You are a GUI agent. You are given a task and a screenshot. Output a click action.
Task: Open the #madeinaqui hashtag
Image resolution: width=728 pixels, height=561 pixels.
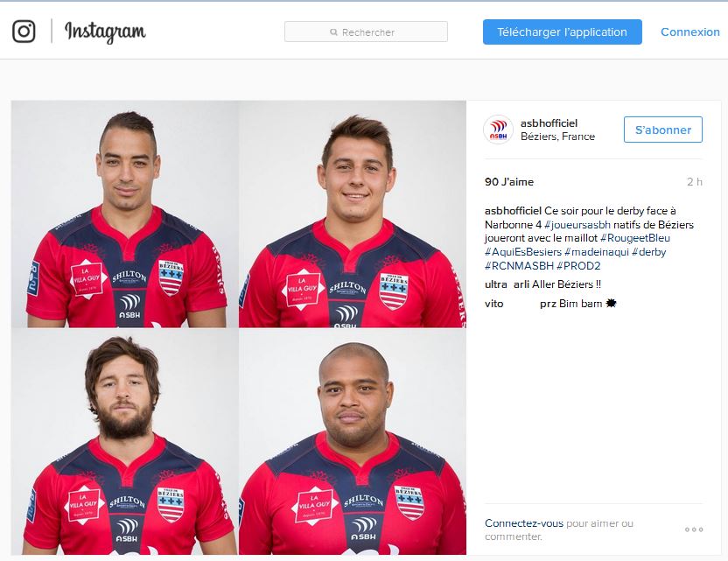(x=597, y=252)
